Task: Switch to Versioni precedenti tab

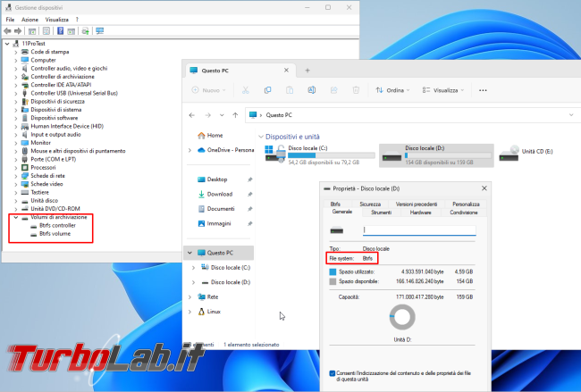Action: click(417, 204)
